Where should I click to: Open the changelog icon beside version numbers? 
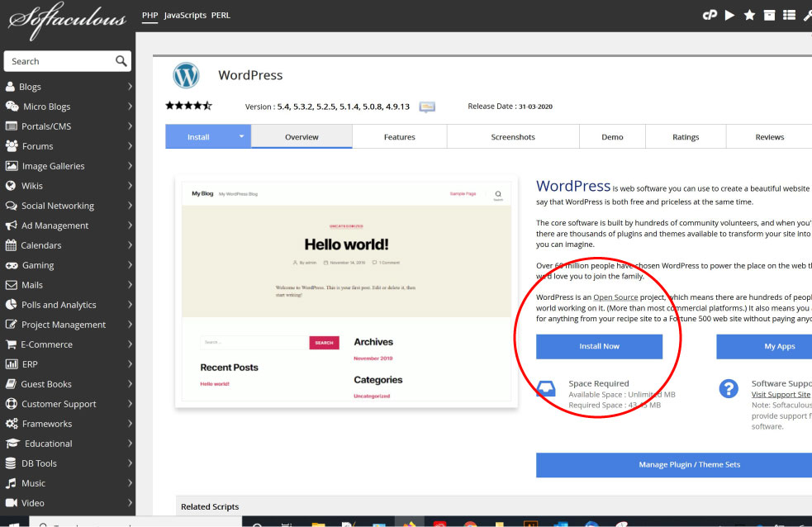tap(427, 107)
